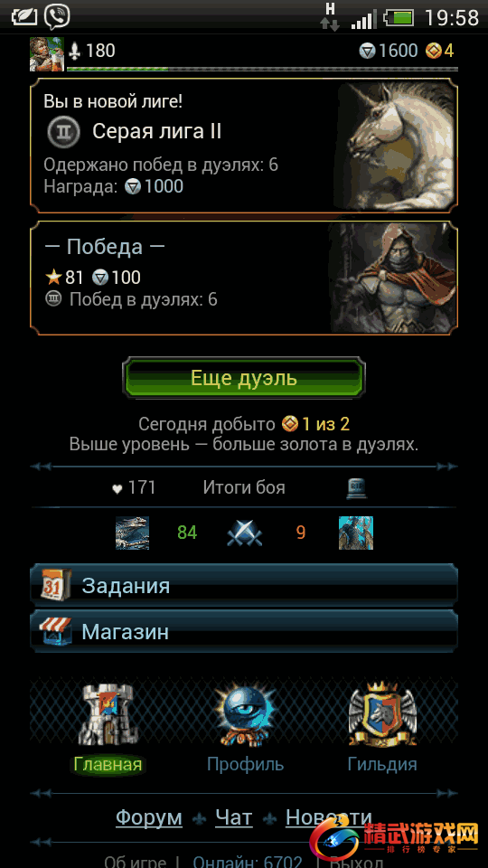488x868 pixels.
Task: Open the Гильдия crest shield icon
Action: (x=381, y=714)
